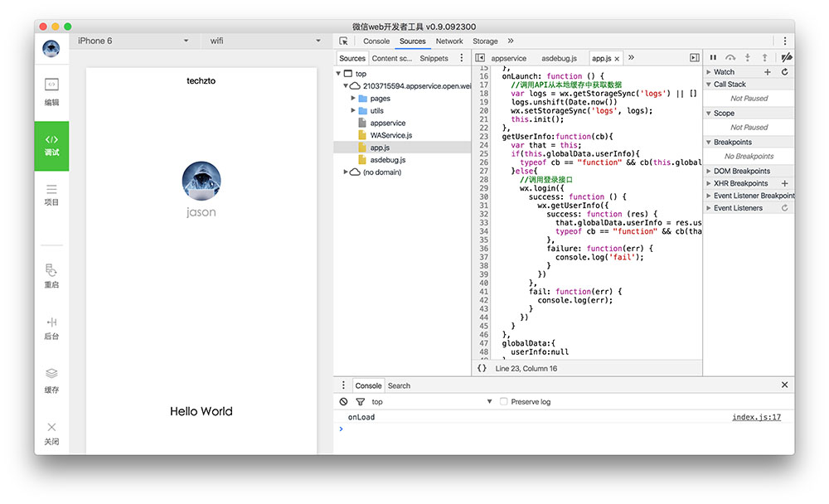Switch to the Storage panel tab
The width and height of the screenshot is (829, 504).
coord(485,41)
